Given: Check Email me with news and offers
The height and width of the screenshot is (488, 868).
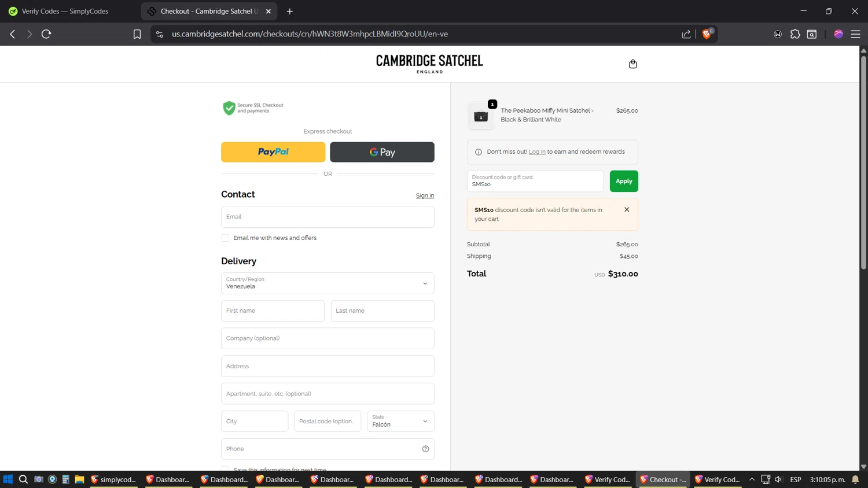Looking at the screenshot, I should coord(225,238).
